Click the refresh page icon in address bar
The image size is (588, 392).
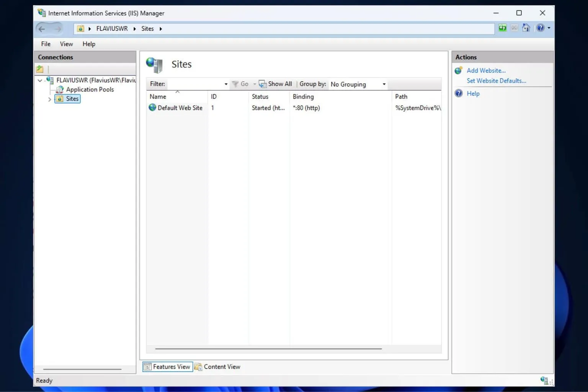pyautogui.click(x=502, y=28)
